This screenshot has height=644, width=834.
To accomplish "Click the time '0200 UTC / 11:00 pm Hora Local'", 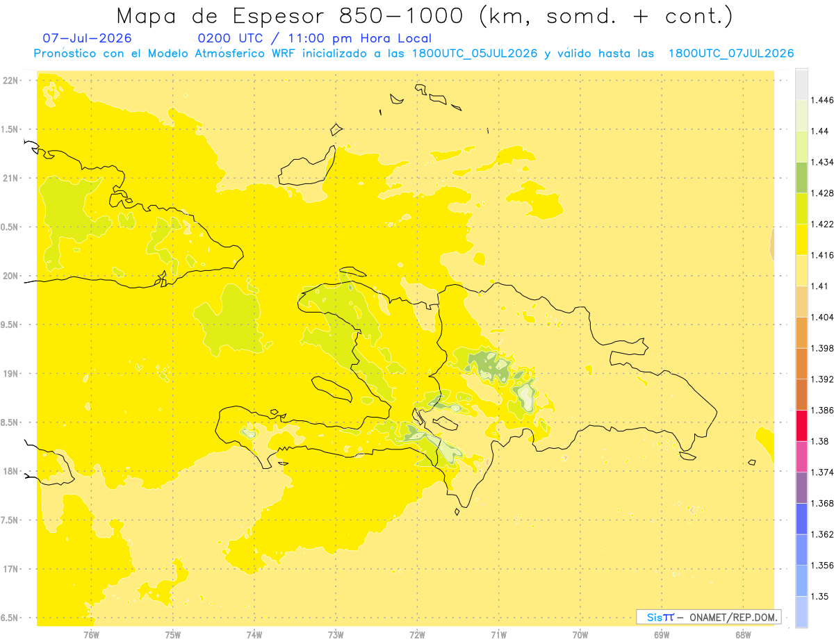I will [315, 38].
